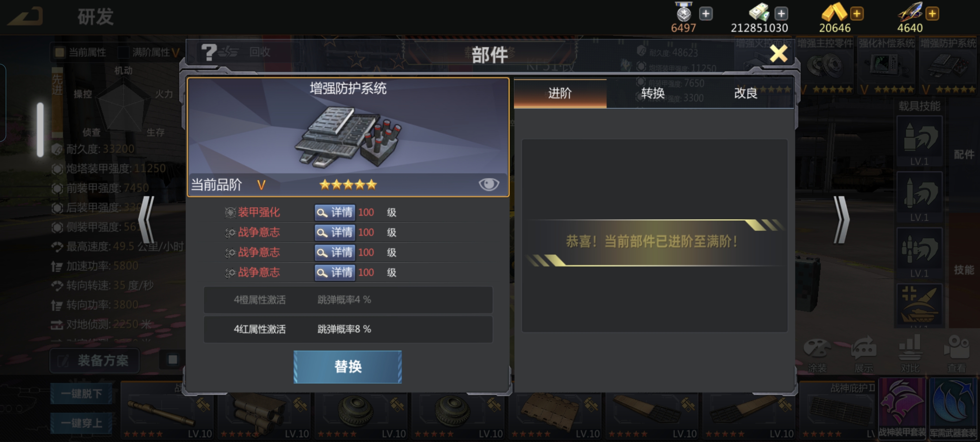Open the help question mark icon
Screen dimensions: 980x442
(x=209, y=52)
